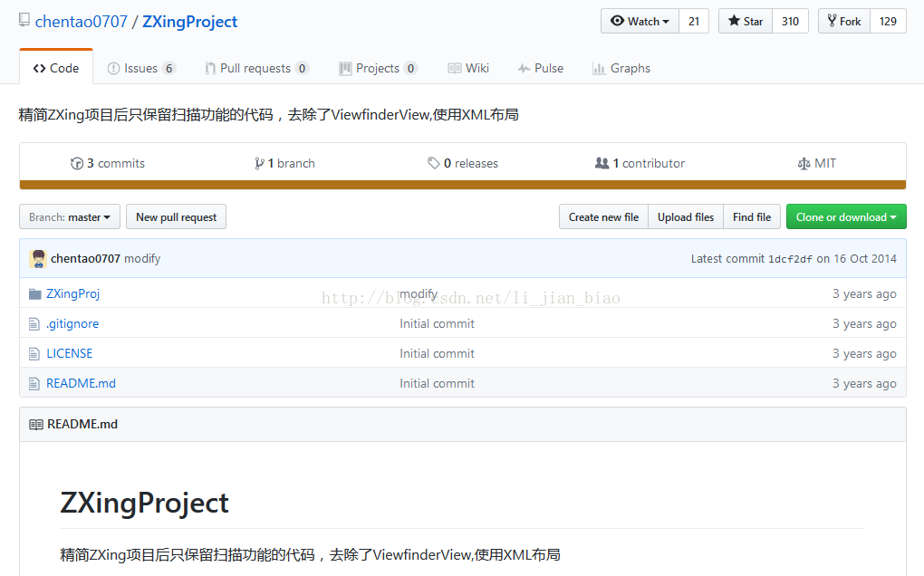Click the "3 years ago" text in .gitignore row
The height and width of the screenshot is (576, 924).
(x=864, y=324)
